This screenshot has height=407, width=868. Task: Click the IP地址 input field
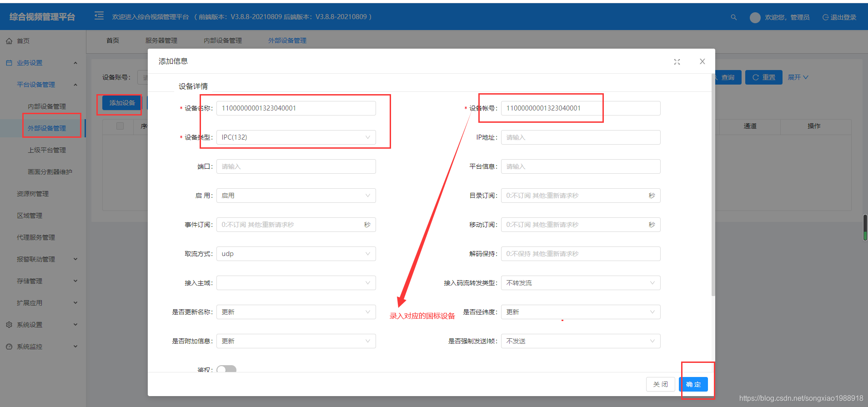[x=581, y=137]
